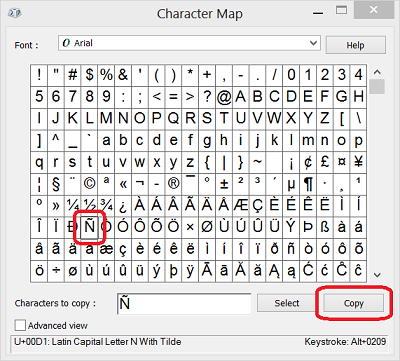Select the { left curly brace

[207, 162]
